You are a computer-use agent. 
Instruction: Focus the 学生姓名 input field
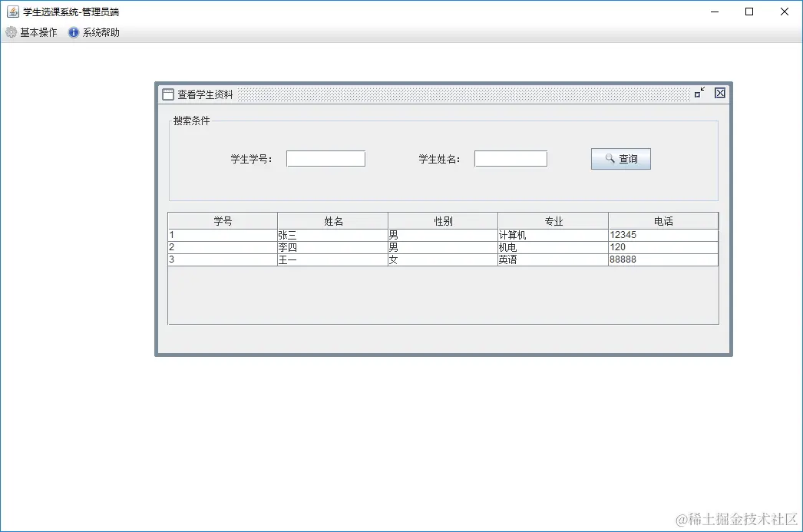coord(511,159)
